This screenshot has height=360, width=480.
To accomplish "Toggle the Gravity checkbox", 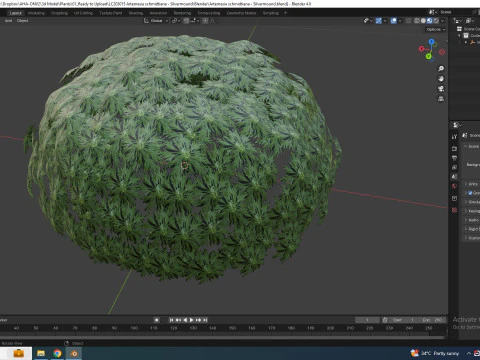I will click(x=470, y=193).
